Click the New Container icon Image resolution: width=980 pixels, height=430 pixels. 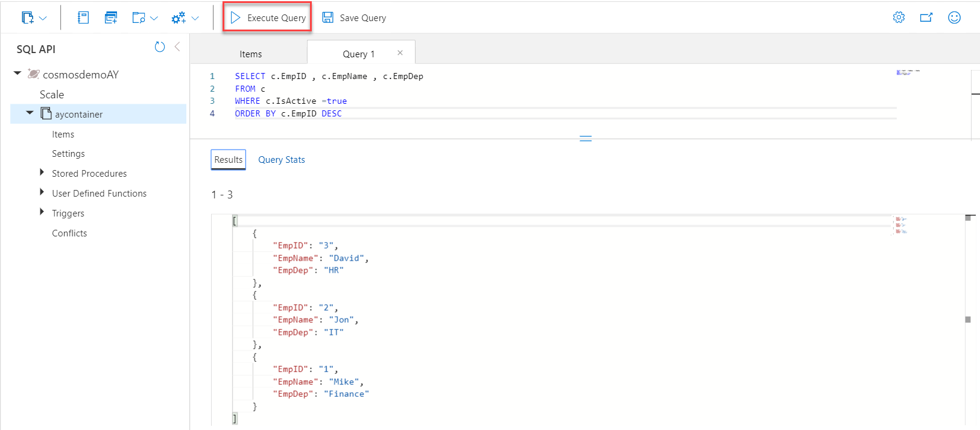point(28,18)
